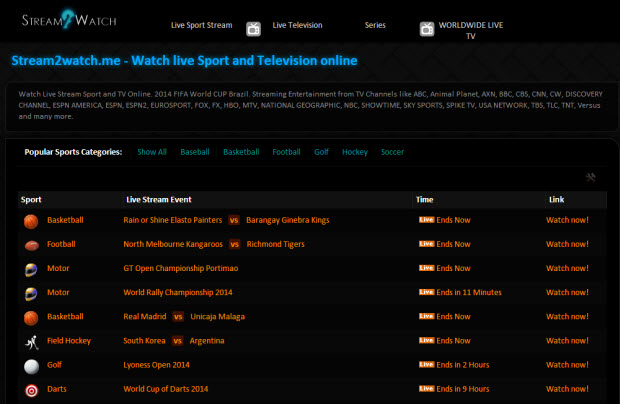This screenshot has width=620, height=404.
Task: Click vs badge in North Melbourne Kangaroos row
Action: [234, 244]
